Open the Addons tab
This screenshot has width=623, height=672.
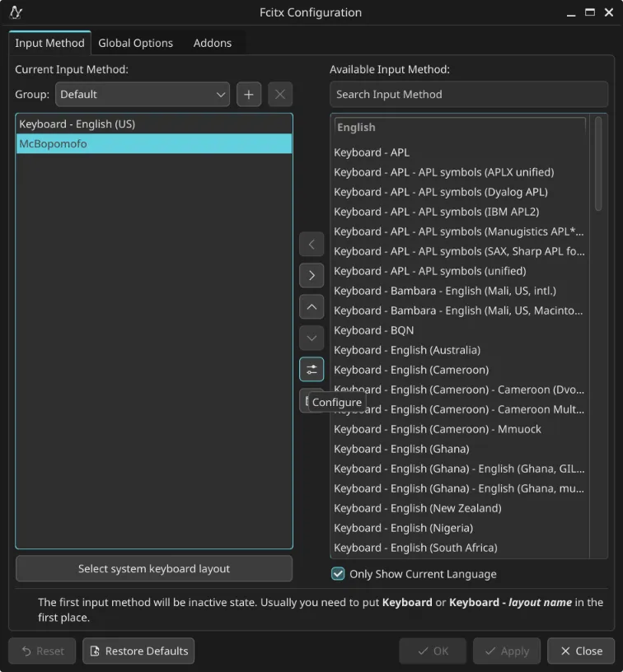213,43
